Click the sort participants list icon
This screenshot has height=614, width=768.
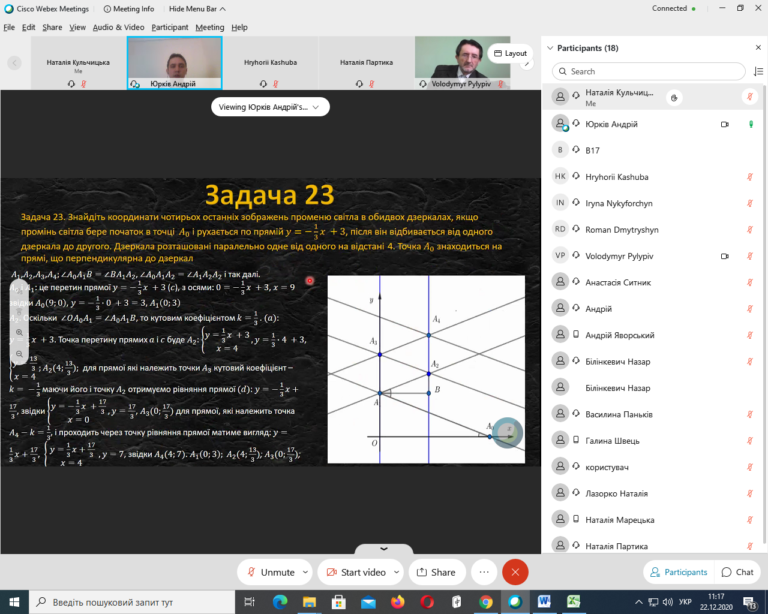coord(758,71)
